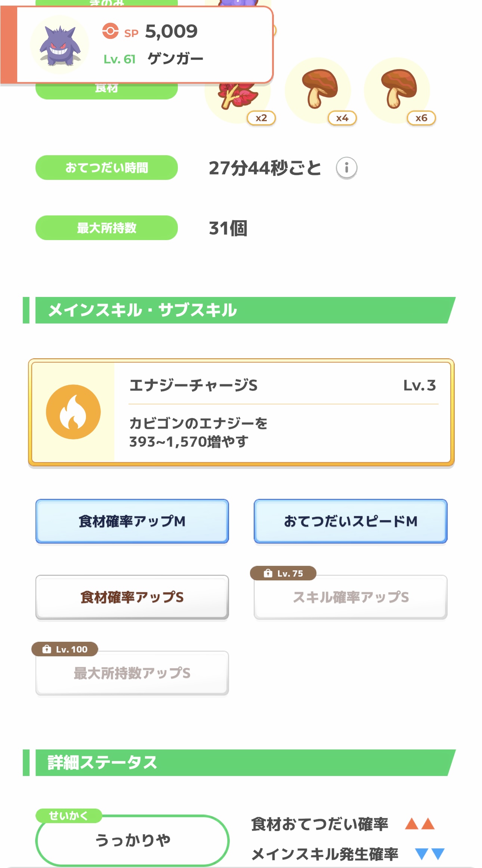Tap the locked スキル確率アップS sub skill
Viewport: 482px width, 868px height.
(x=350, y=597)
